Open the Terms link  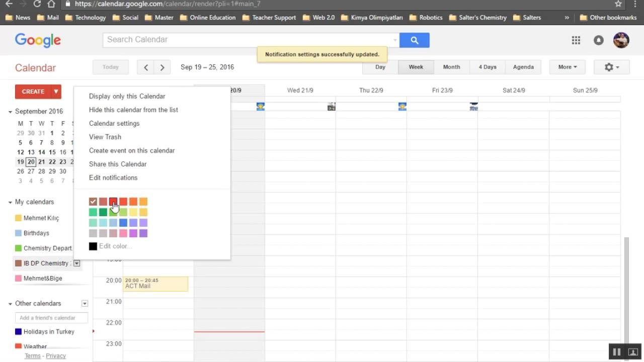pos(32,355)
